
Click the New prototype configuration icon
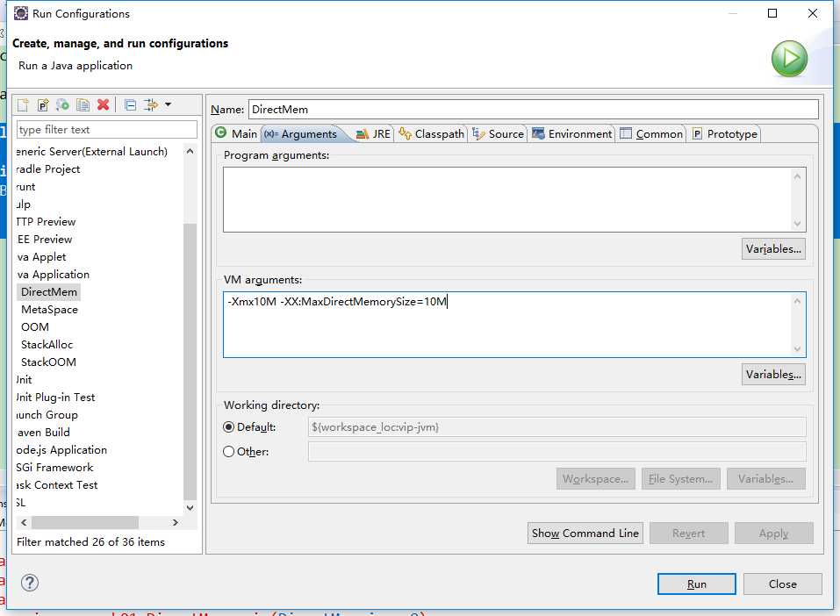(43, 105)
